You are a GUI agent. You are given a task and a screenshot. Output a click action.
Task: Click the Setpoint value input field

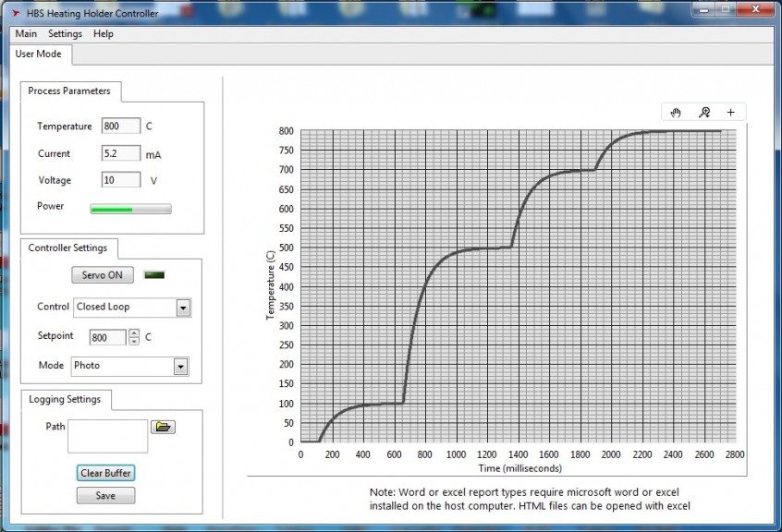pyautogui.click(x=107, y=338)
